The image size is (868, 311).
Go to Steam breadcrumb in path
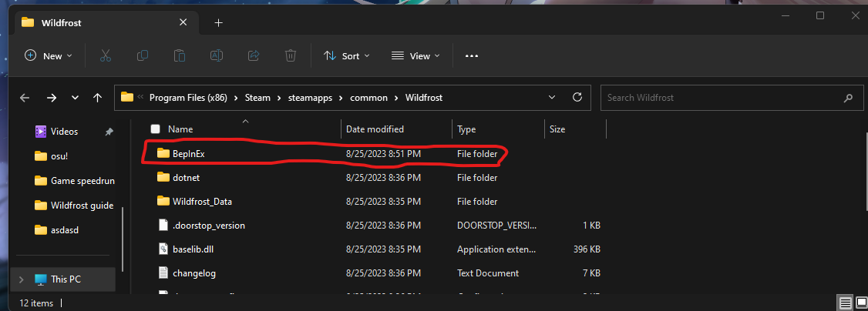(x=257, y=98)
